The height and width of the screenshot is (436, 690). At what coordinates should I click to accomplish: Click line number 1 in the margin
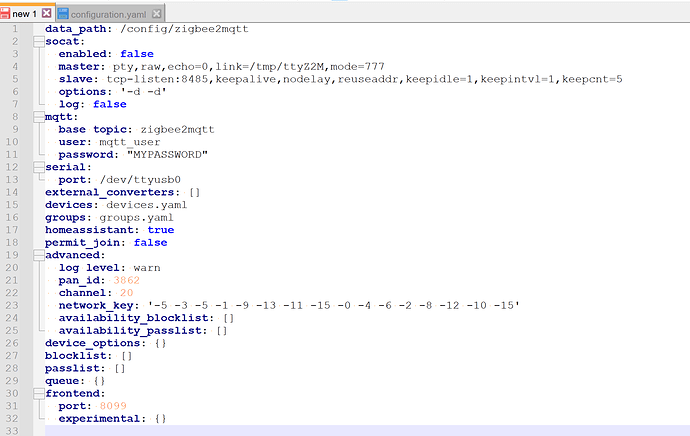point(15,29)
